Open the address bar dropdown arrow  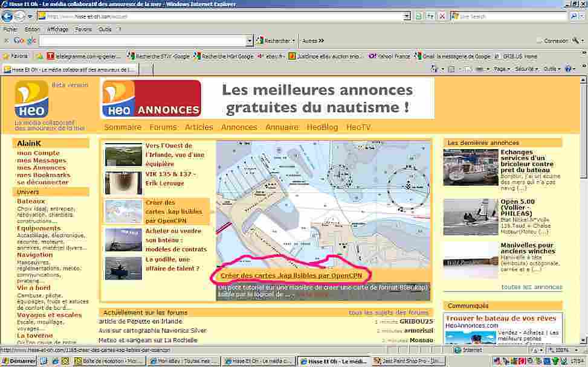click(407, 16)
